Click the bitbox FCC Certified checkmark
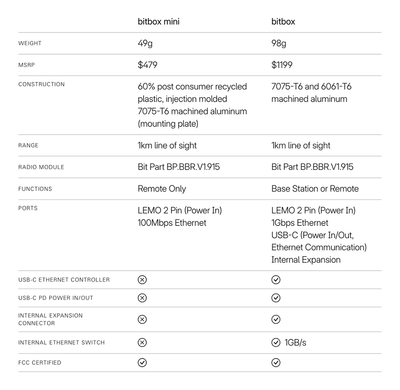 point(276,362)
